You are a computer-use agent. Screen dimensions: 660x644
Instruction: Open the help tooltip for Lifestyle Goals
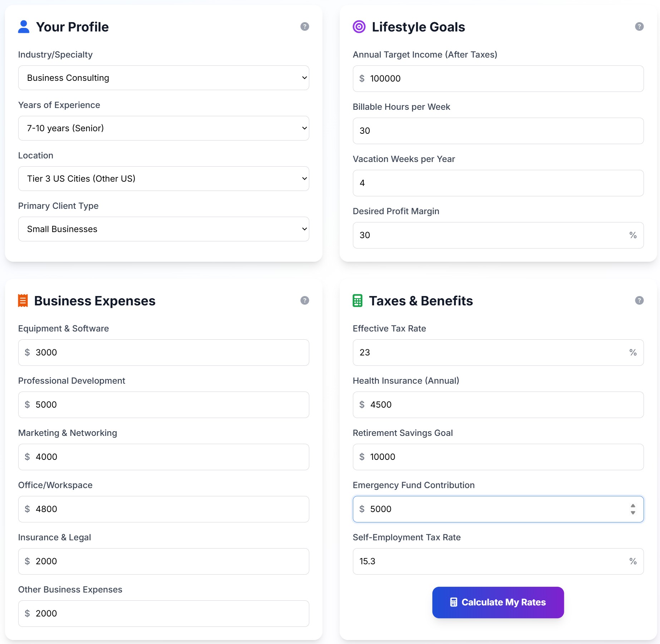tap(639, 26)
